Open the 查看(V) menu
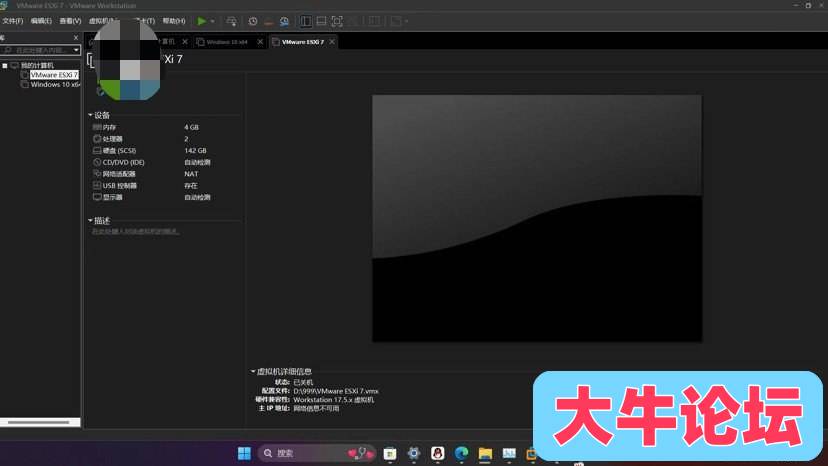This screenshot has width=828, height=466. (70, 21)
